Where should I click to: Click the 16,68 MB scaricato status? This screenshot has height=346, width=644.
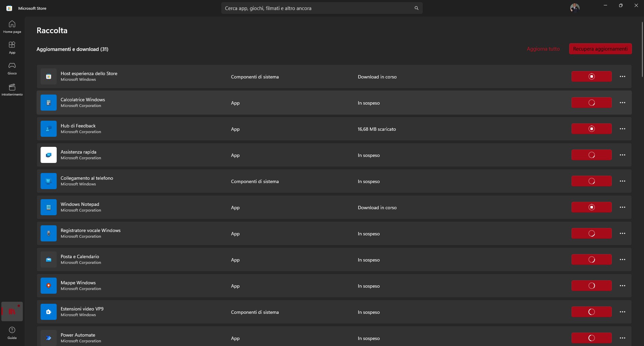coord(377,129)
